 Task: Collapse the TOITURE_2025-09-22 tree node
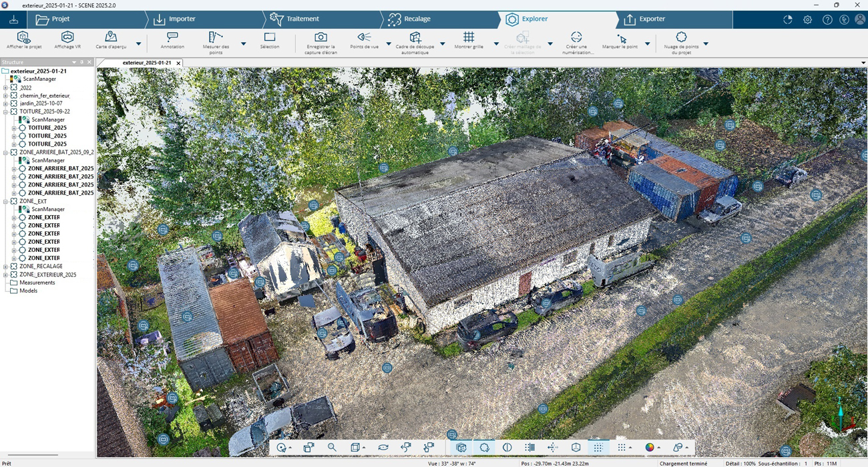point(5,112)
